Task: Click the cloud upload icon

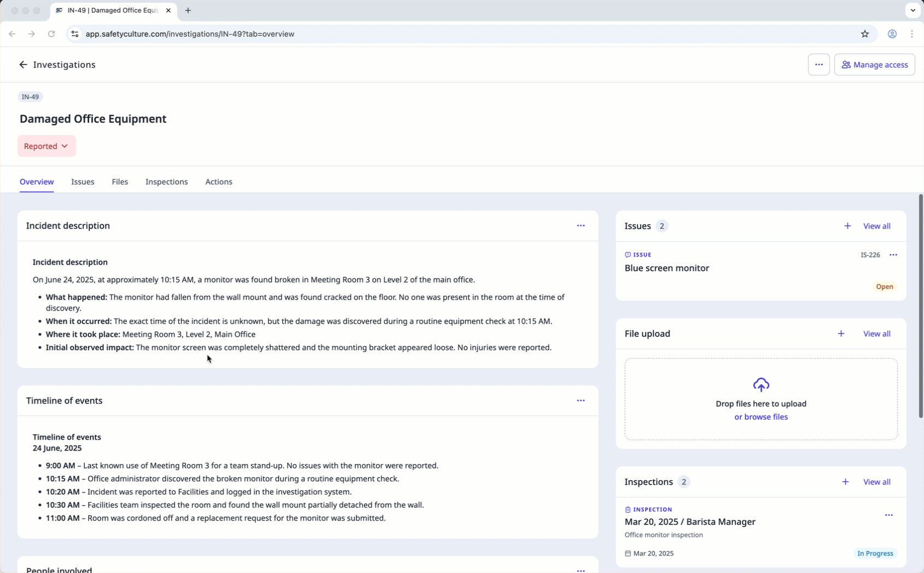Action: 761,385
